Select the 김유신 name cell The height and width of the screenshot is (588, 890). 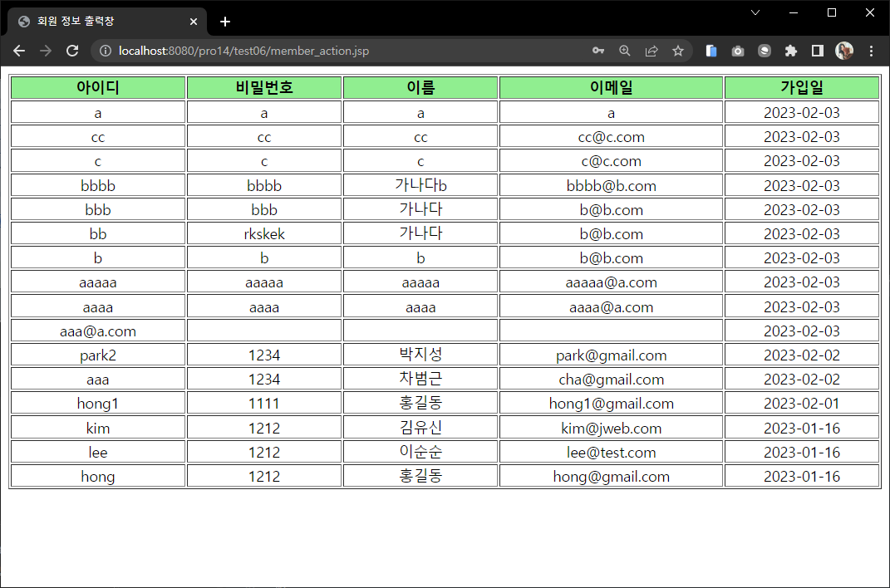click(x=420, y=428)
